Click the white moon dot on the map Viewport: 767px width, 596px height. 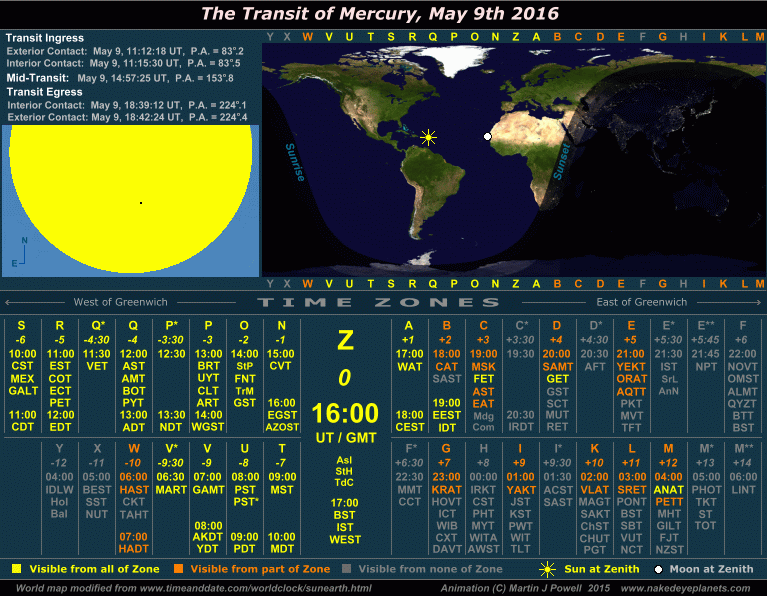[x=487, y=137]
